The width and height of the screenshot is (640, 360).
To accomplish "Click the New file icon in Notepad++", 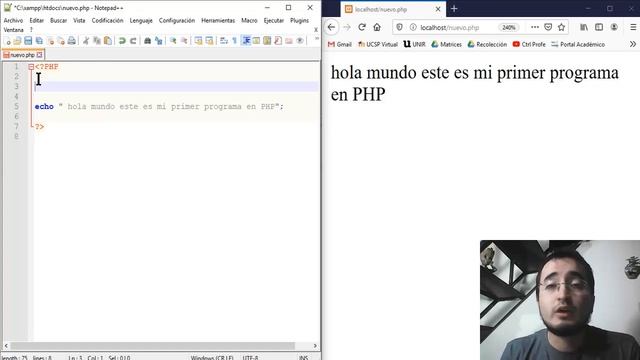I will [7, 41].
